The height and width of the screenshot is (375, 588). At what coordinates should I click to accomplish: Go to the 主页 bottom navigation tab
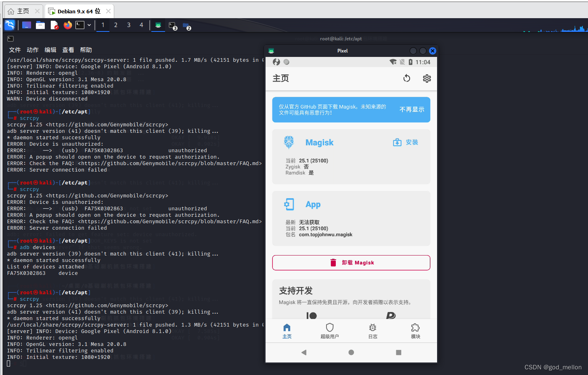[287, 331]
